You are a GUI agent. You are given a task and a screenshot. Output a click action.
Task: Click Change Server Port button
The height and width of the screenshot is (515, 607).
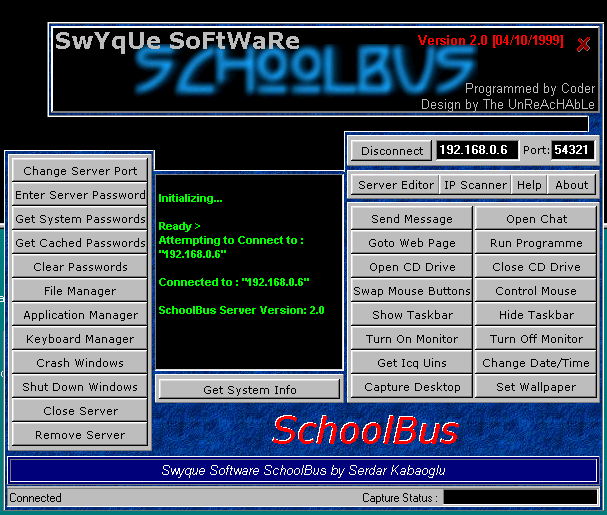[80, 171]
